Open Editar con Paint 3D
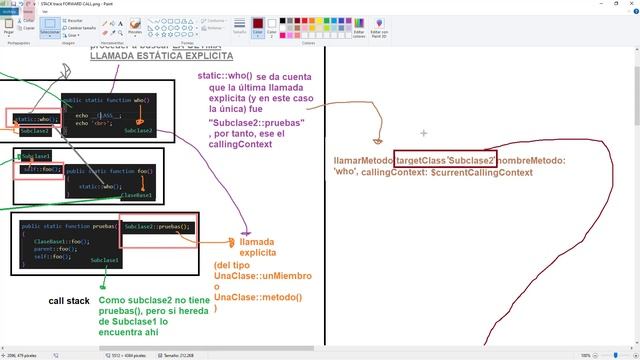Viewport: 640px width, 360px height. click(379, 28)
